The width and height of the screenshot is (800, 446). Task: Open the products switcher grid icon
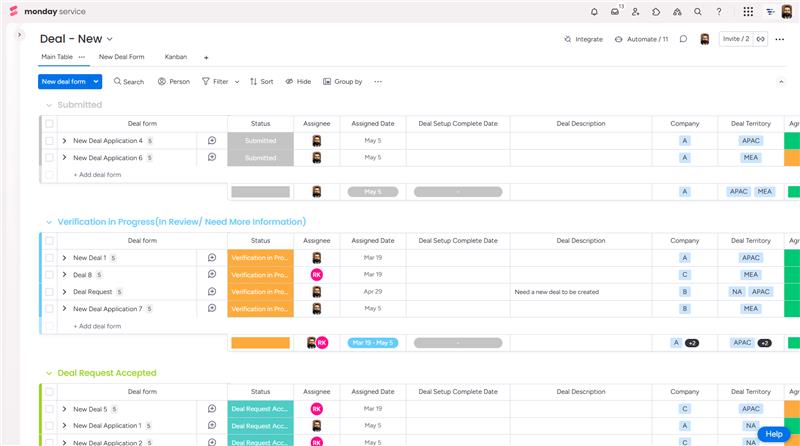[748, 12]
